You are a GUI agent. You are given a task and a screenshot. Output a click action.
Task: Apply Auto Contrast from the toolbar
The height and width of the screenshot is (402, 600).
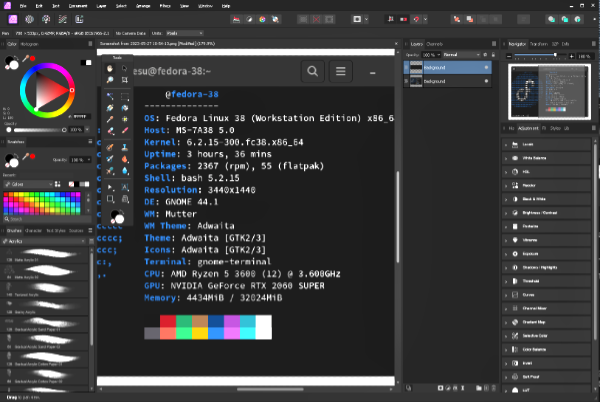click(249, 19)
